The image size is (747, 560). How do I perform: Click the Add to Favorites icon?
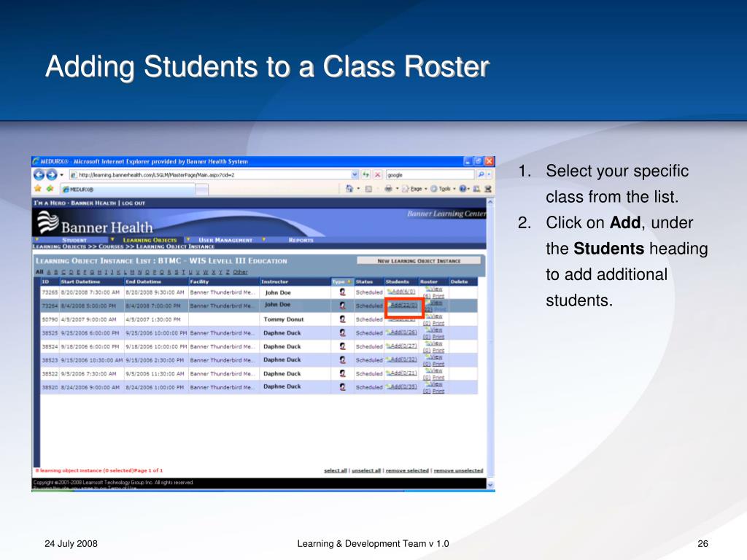point(50,189)
